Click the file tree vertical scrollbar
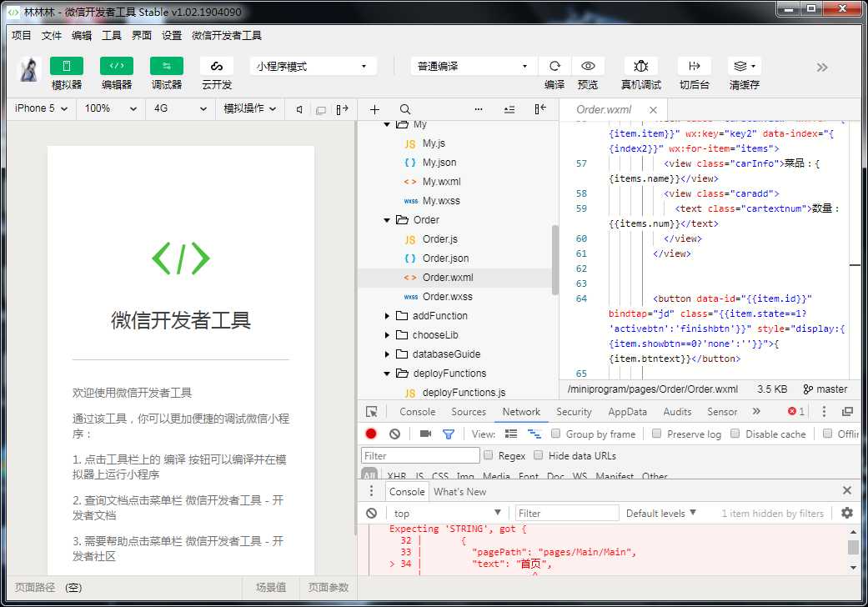The height and width of the screenshot is (607, 868). (555, 260)
